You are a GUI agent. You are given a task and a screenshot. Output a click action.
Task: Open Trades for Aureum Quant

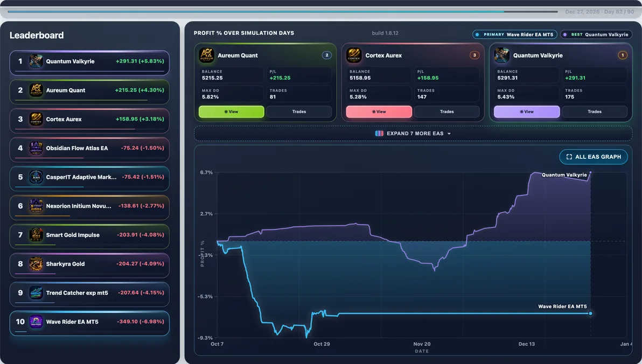299,112
